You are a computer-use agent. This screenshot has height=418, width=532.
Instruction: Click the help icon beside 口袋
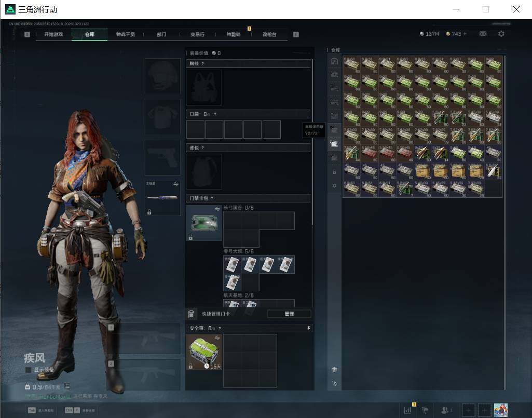[x=215, y=114]
